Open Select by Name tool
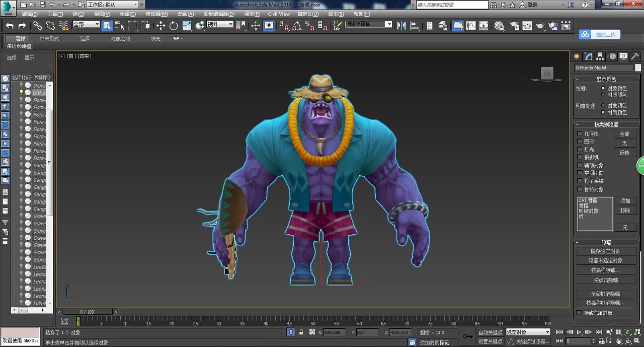The width and height of the screenshot is (644, 347). point(120,26)
